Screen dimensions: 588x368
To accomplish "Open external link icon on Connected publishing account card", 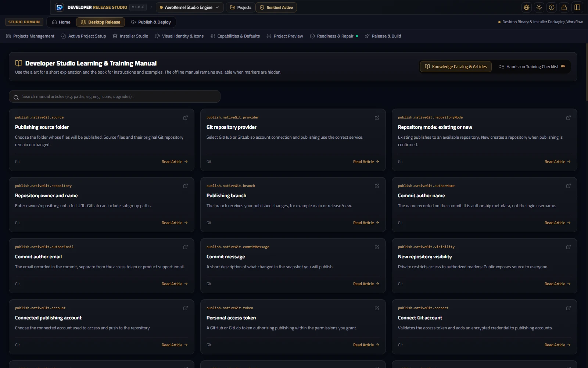I will [186, 308].
